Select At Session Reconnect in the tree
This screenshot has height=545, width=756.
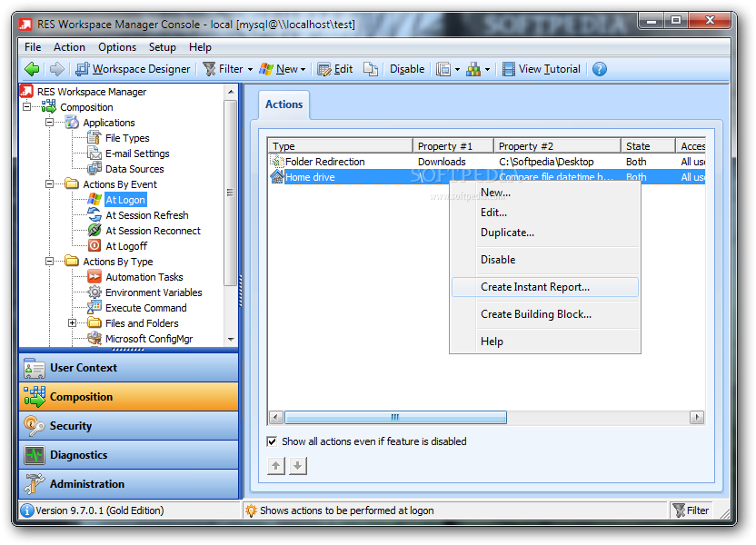pos(153,231)
